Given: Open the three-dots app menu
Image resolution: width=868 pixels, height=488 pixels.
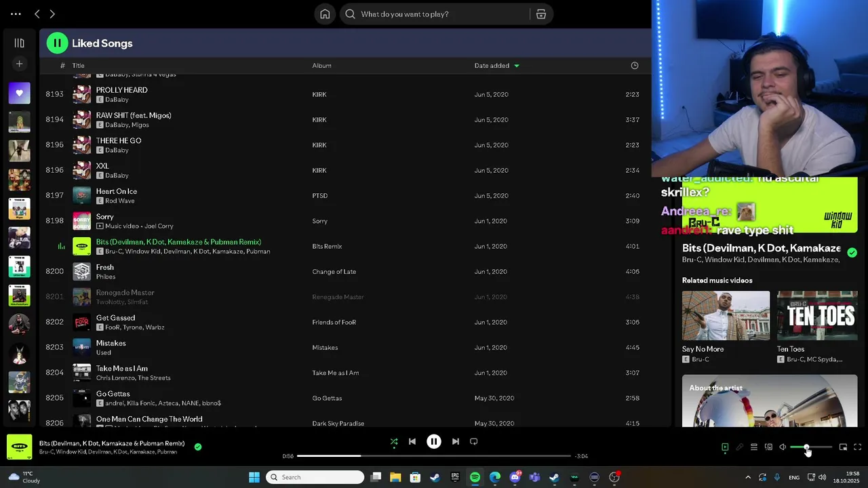Looking at the screenshot, I should (x=16, y=14).
